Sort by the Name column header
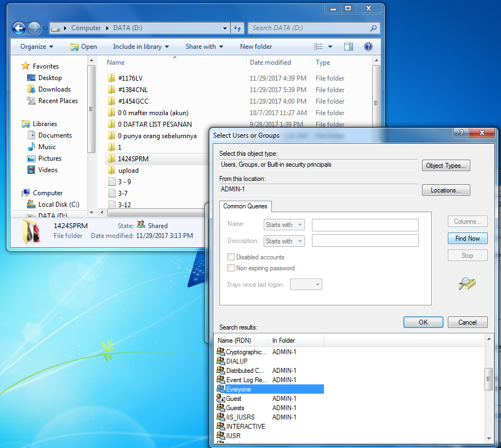The image size is (501, 448). [x=175, y=63]
